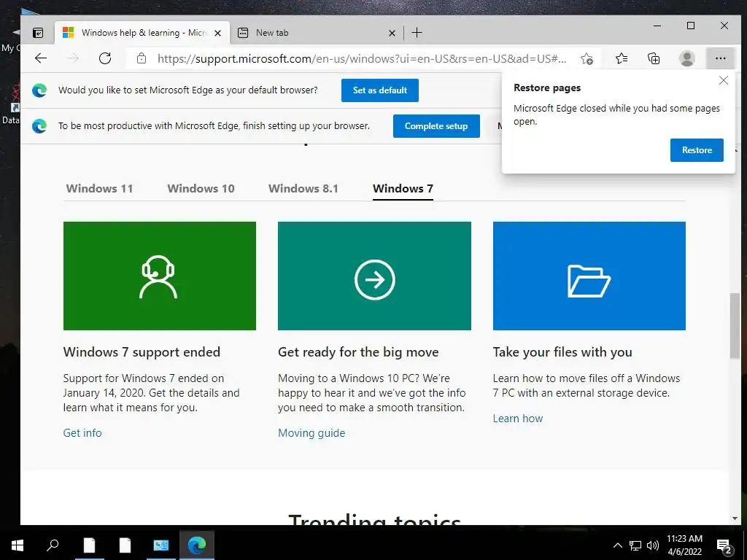Go back to the previous page

41,58
